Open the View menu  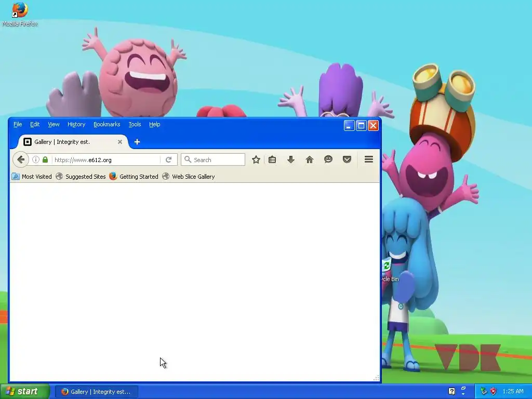[54, 124]
